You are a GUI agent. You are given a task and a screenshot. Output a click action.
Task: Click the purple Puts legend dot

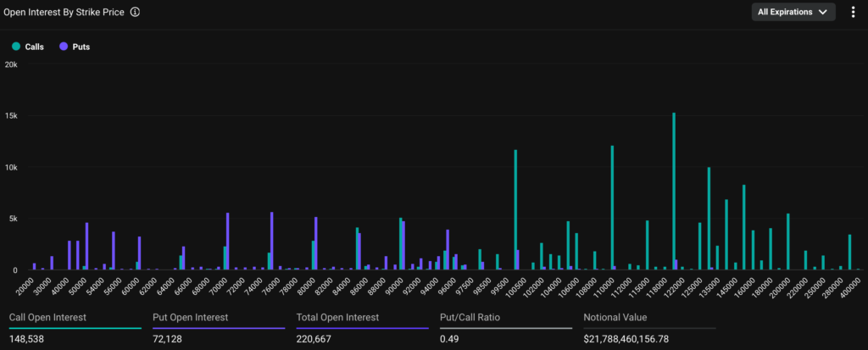tap(64, 47)
